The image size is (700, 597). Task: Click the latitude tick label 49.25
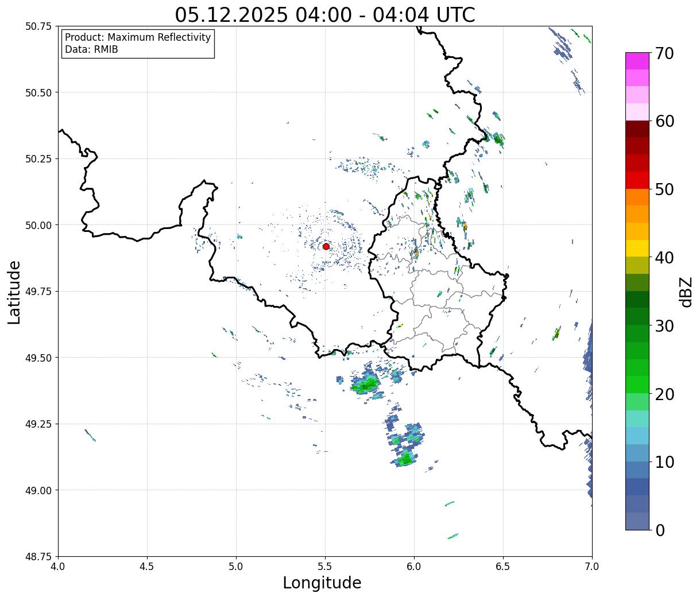(38, 424)
